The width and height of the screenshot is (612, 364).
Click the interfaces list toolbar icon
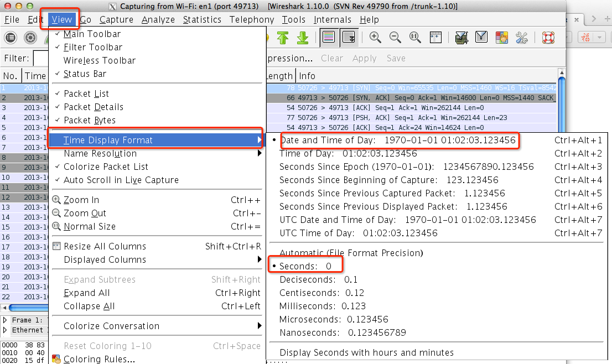click(11, 38)
